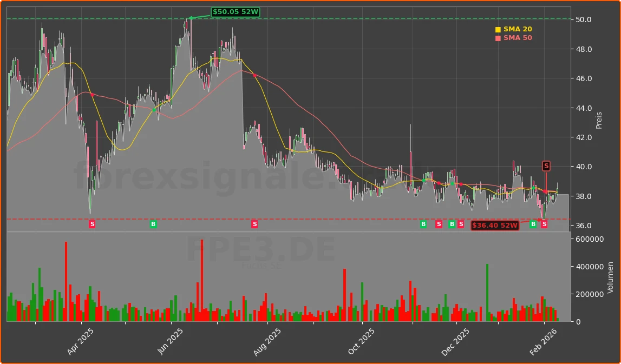The width and height of the screenshot is (621, 364).
Task: Click the boxed S signal badge above the latest candles
Action: pos(546,167)
